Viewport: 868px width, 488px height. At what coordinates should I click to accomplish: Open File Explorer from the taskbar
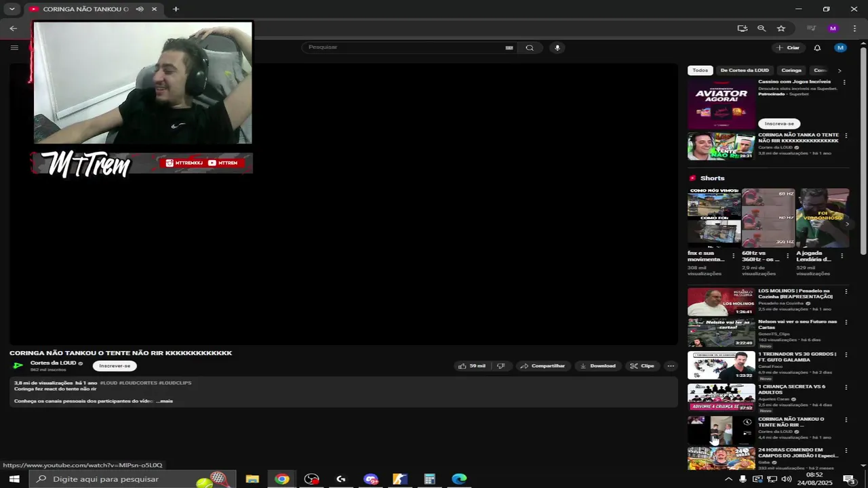(x=252, y=479)
